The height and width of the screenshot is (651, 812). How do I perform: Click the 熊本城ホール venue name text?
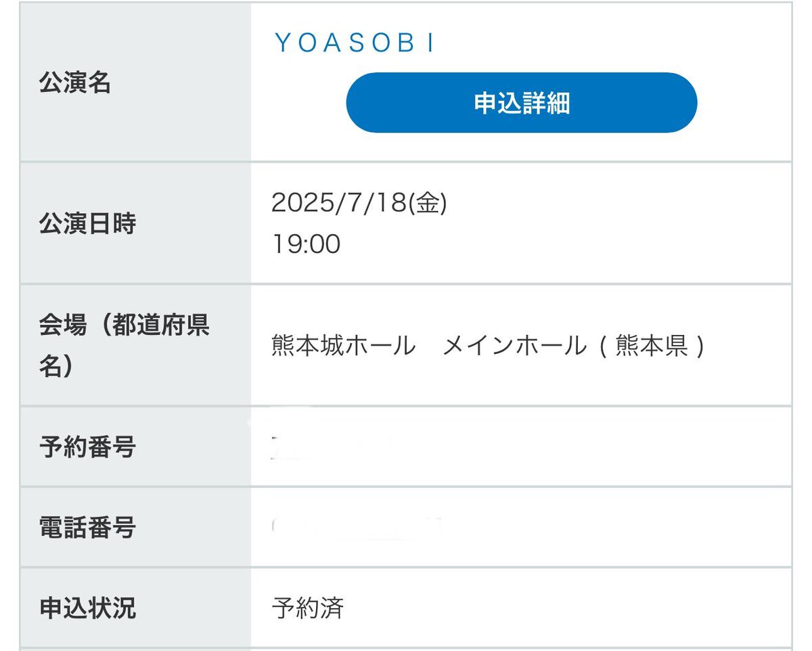click(x=343, y=346)
